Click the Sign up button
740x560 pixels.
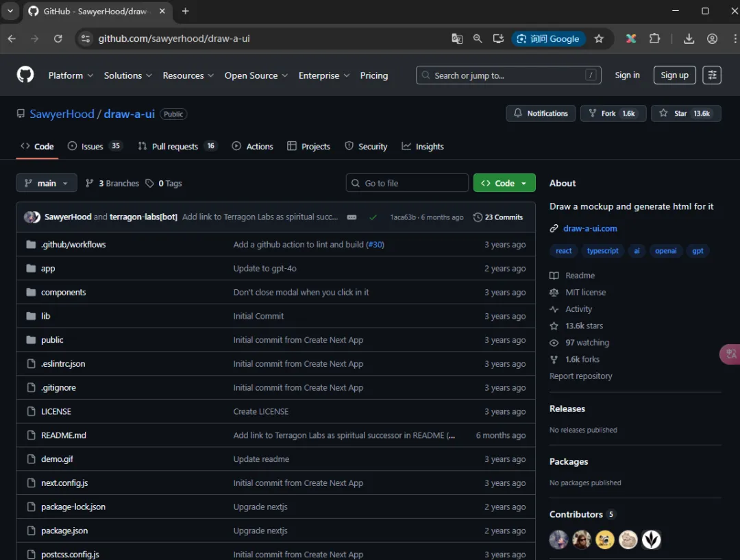[x=674, y=75]
